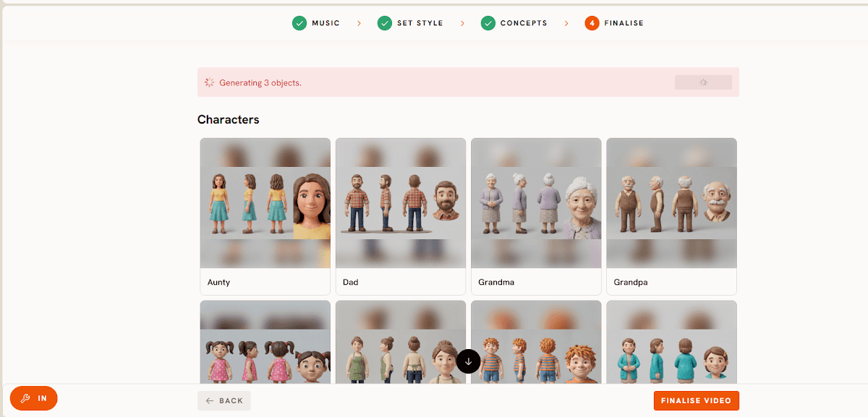Select the woman with green apron thumbnail
868x417 pixels.
click(401, 342)
